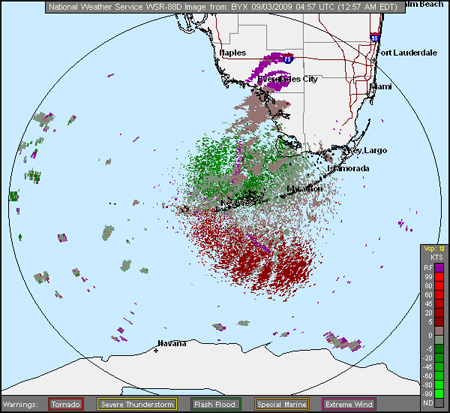This screenshot has width=450, height=413.
Task: Choose the -80 knots bright green swatch
Action: pos(439,385)
